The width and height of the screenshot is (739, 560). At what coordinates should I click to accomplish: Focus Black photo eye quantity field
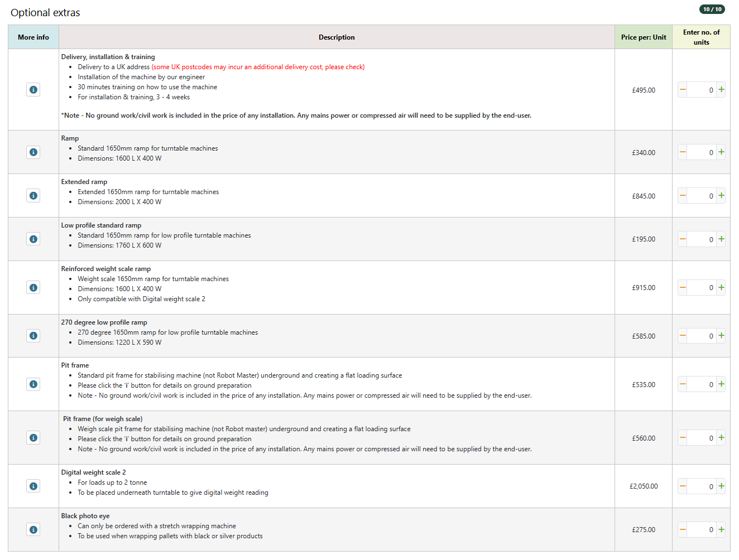tap(702, 530)
